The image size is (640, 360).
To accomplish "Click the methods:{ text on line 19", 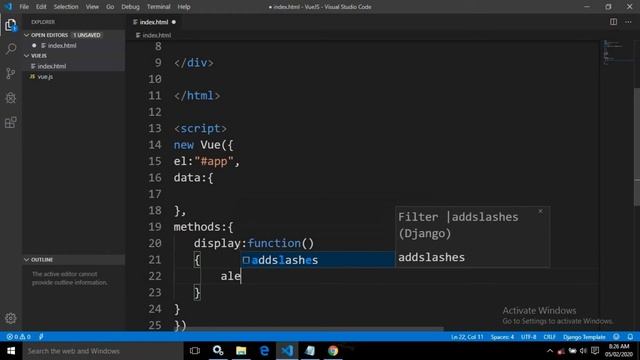I will point(203,227).
